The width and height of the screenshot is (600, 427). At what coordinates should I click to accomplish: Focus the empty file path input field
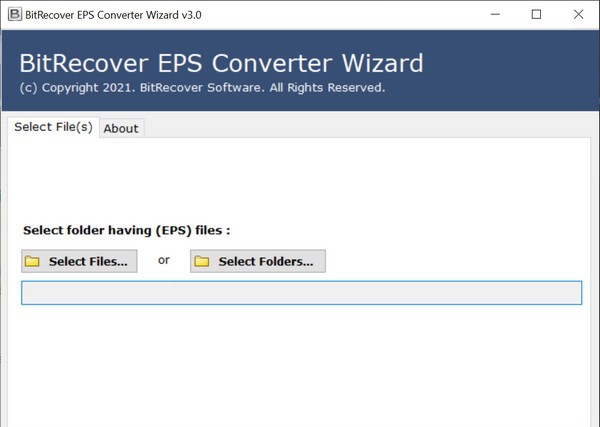coord(302,293)
